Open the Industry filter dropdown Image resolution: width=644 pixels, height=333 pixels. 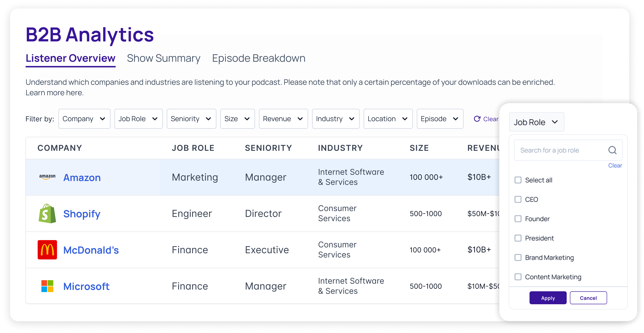(336, 119)
